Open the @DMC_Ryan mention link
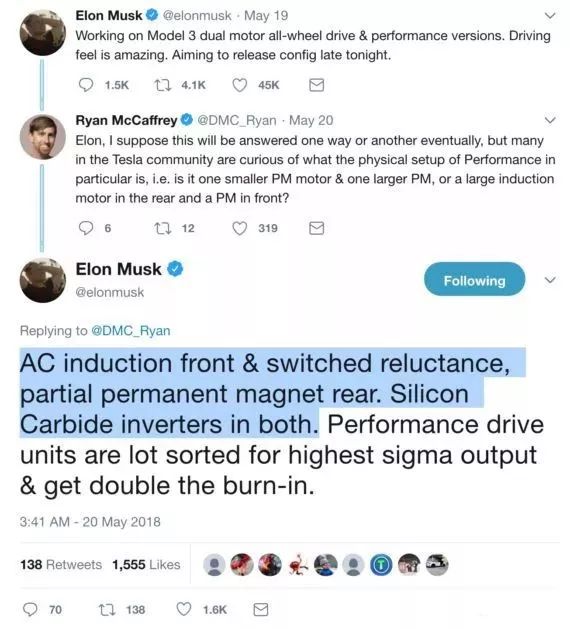Image resolution: width=570 pixels, height=629 pixels. click(x=131, y=331)
